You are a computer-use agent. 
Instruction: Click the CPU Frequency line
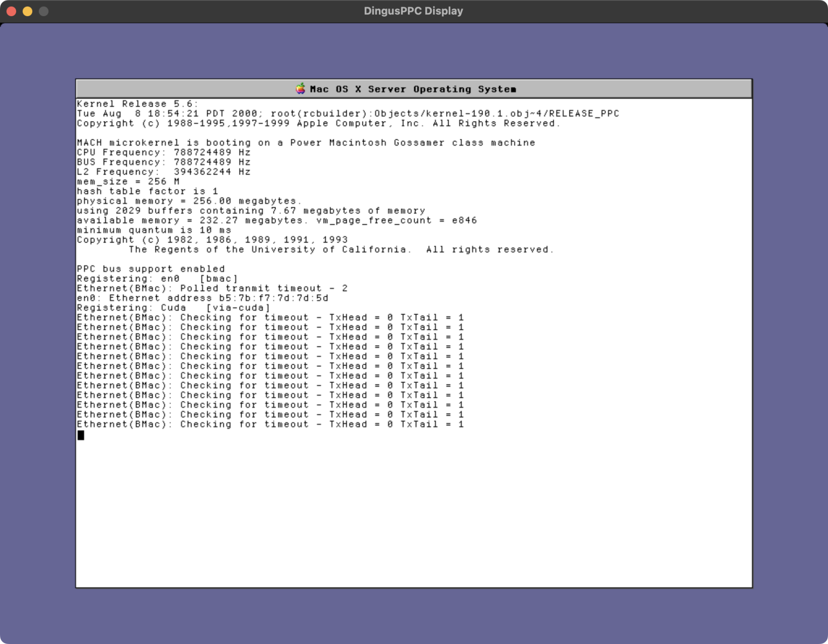click(x=164, y=152)
